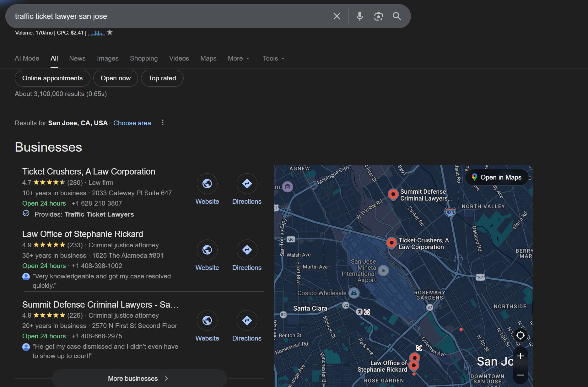Open the Website for Summit Defense Criminal Lawyers
The height and width of the screenshot is (387, 588).
(x=207, y=320)
